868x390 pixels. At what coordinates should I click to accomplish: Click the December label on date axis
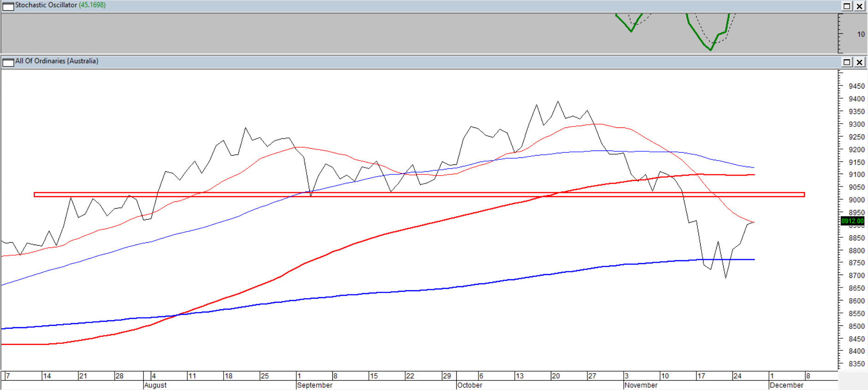[786, 385]
